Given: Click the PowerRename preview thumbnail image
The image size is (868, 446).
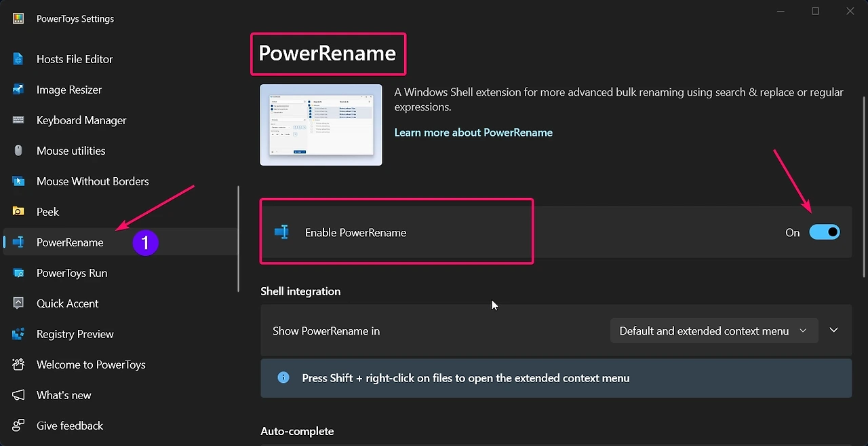Looking at the screenshot, I should tap(321, 125).
